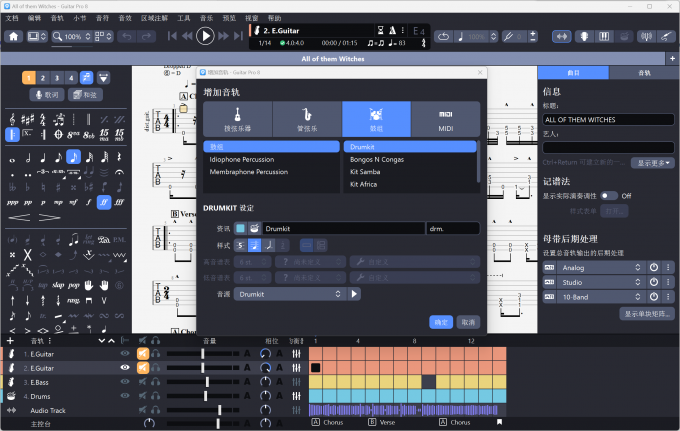Click the Home icon in toolbar
The width and height of the screenshot is (680, 431).
(x=14, y=36)
